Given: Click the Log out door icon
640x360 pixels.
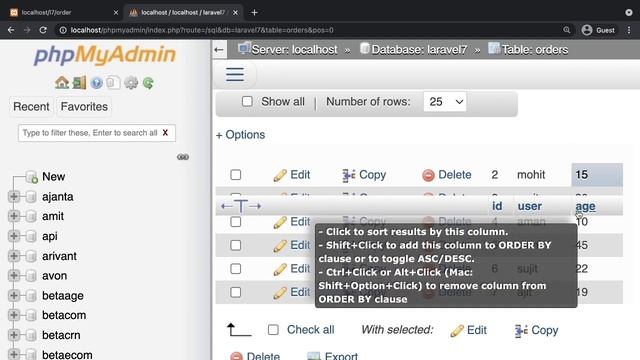Looking at the screenshot, I should (79, 83).
